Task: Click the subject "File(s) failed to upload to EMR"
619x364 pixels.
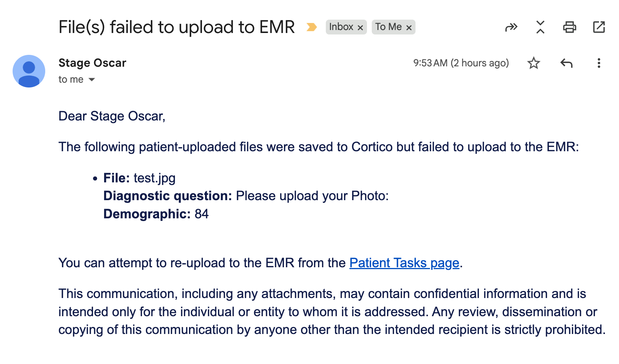Action: click(176, 27)
